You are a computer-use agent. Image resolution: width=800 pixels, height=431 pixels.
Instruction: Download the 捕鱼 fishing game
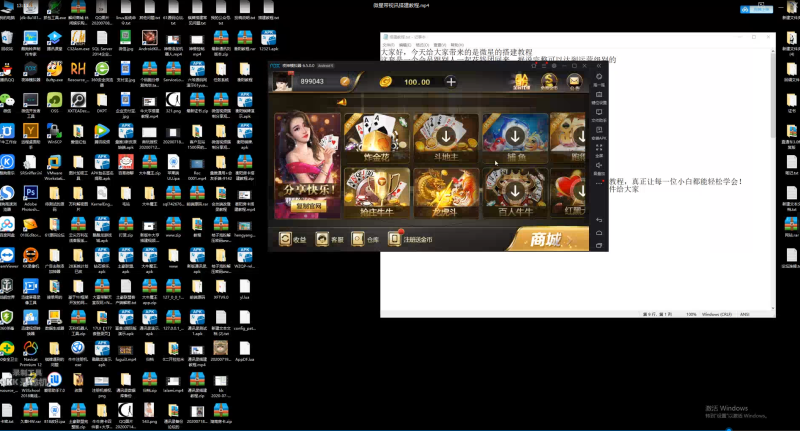pyautogui.click(x=513, y=134)
